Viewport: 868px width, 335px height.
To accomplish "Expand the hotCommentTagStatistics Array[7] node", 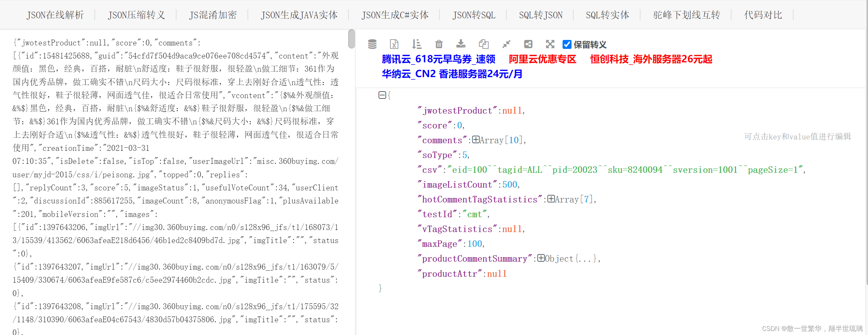I will [551, 199].
